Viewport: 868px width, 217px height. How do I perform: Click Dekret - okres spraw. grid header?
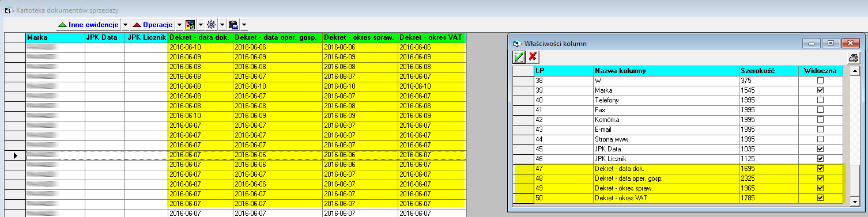click(x=360, y=37)
